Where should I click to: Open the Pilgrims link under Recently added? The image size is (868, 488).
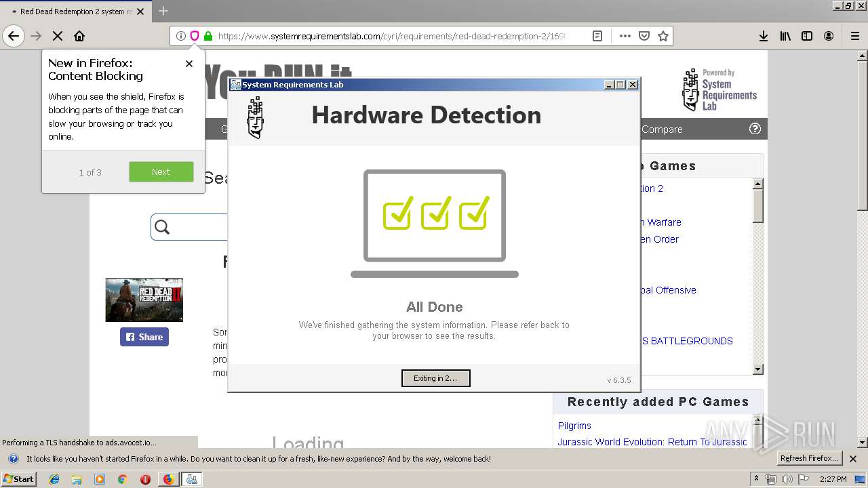(574, 426)
